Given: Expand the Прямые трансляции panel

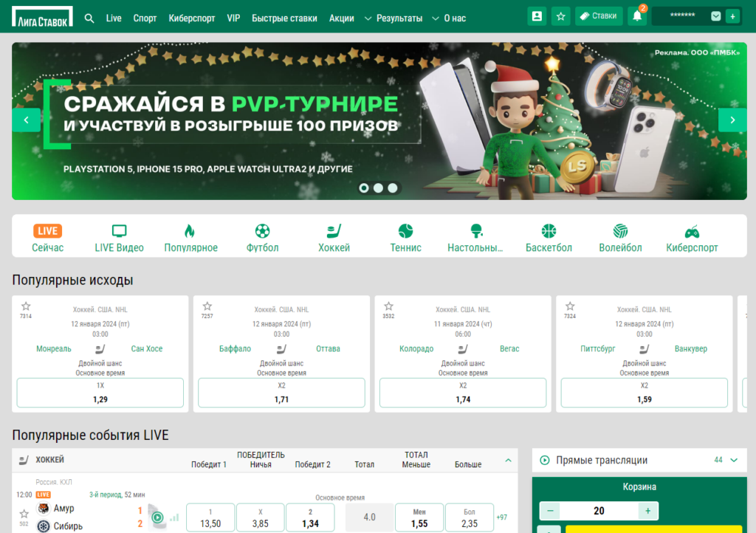Looking at the screenshot, I should pos(734,460).
